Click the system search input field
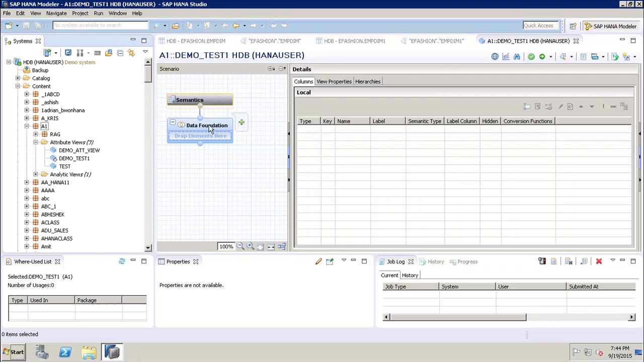This screenshot has width=644, height=362. click(100, 25)
